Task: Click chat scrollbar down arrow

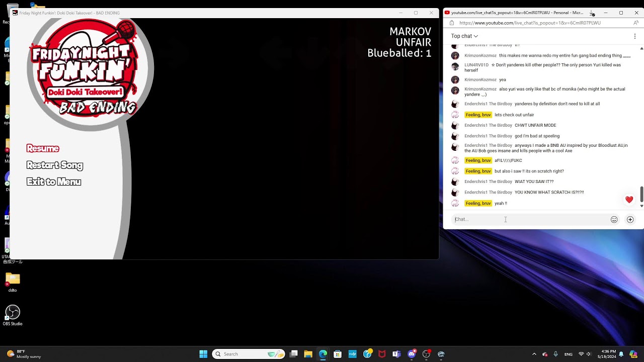Action: [x=641, y=206]
